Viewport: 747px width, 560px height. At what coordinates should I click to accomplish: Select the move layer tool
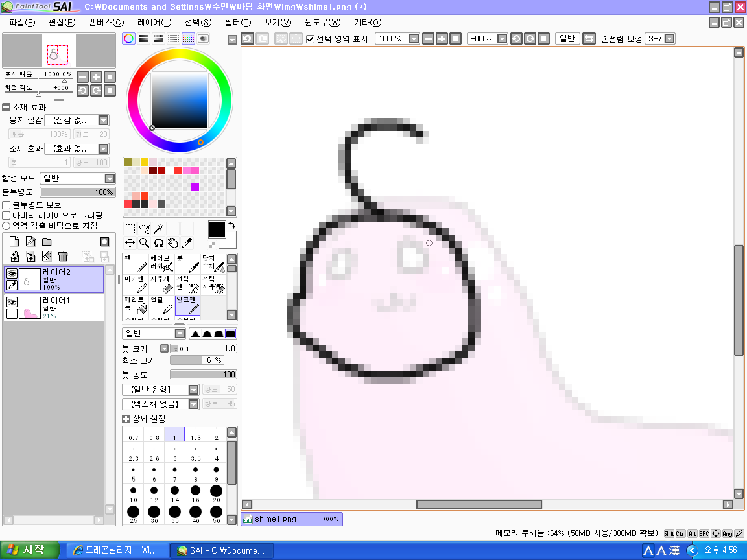[x=130, y=243]
